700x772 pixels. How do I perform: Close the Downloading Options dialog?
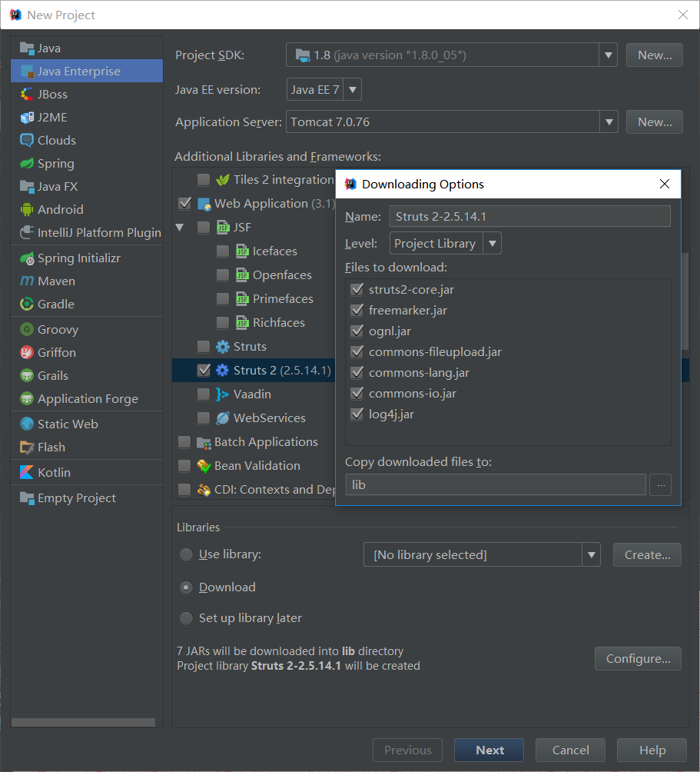coord(664,184)
